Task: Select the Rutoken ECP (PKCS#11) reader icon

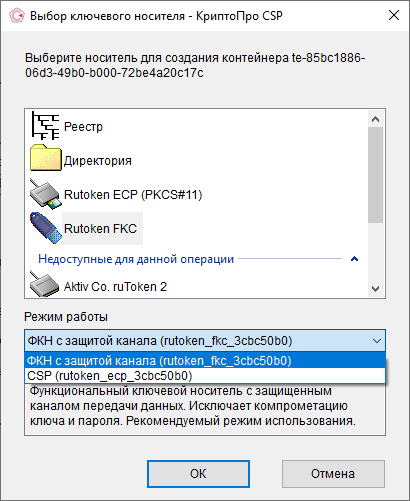Action: [45, 194]
